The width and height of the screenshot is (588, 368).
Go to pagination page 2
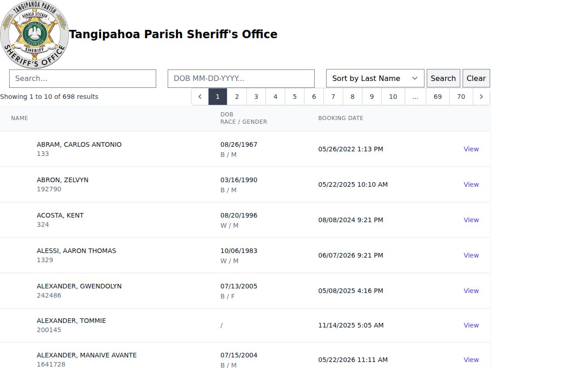(237, 97)
